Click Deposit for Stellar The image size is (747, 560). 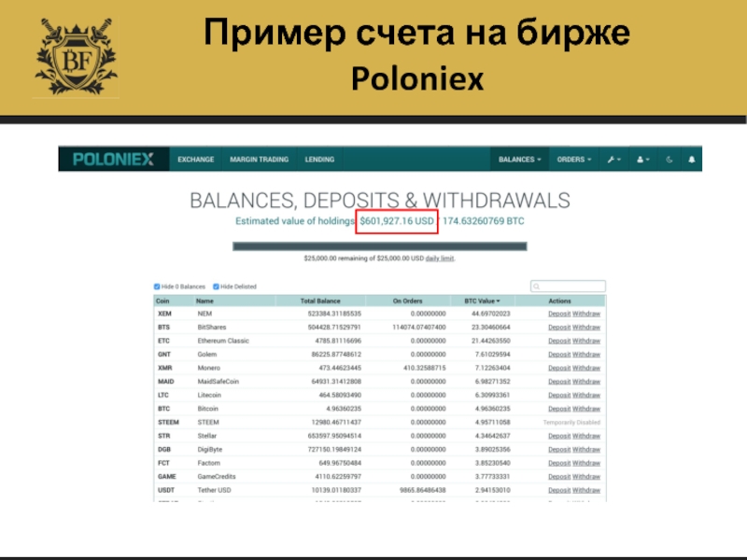coord(559,436)
